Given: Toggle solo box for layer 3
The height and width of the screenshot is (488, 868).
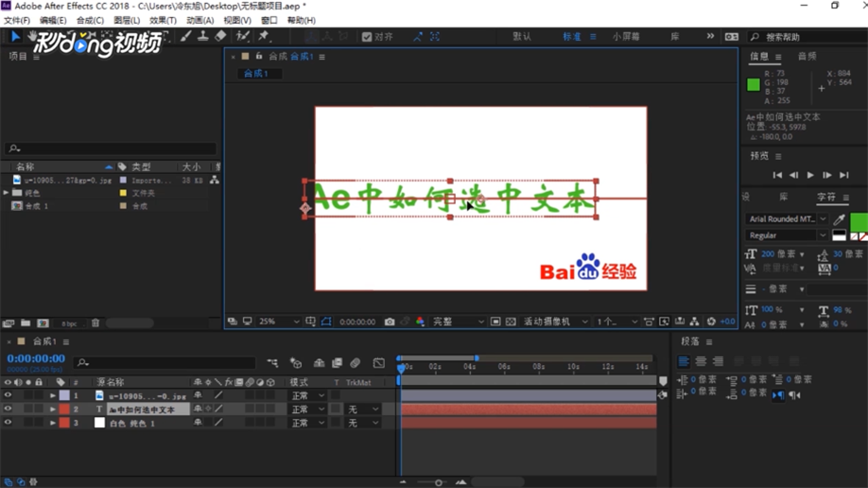Looking at the screenshot, I should (x=28, y=422).
